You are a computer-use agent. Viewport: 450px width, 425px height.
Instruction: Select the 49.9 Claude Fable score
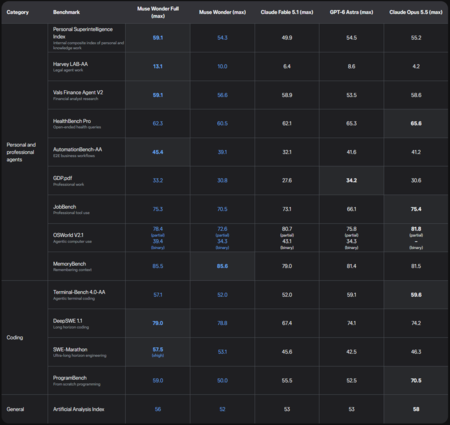pos(287,38)
